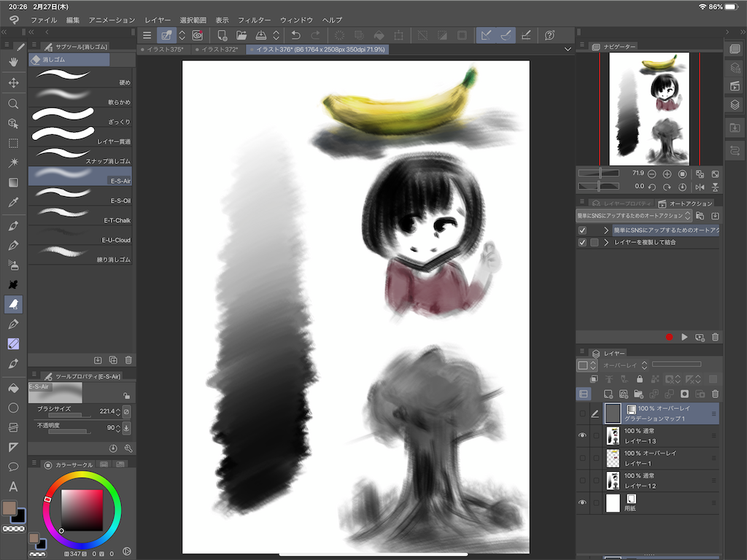747x560 pixels.
Task: Show グラデーションマップ 1 layer visibility
Action: point(582,414)
